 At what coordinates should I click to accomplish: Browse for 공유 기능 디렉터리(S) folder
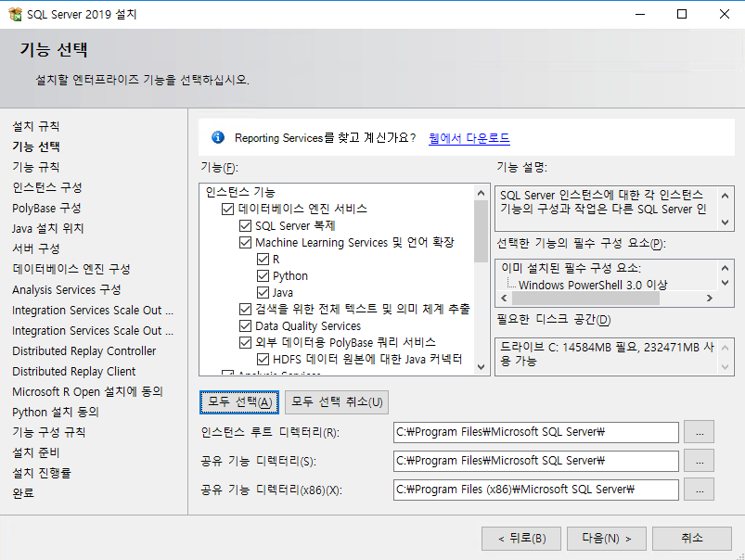(x=699, y=461)
